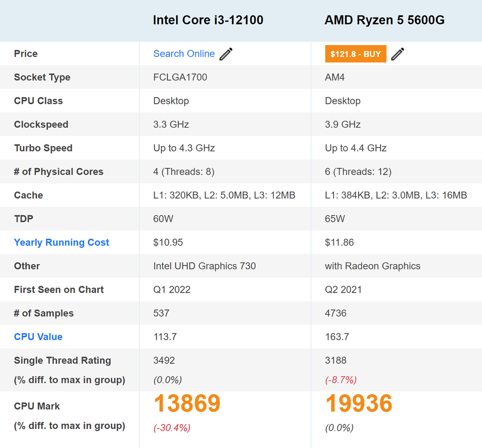Select the AMD Ryzen 5 5600G heading
The height and width of the screenshot is (448, 482).
pos(385,20)
